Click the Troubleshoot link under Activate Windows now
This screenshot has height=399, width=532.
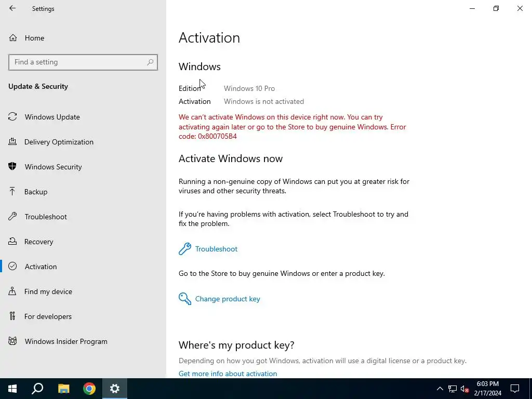(216, 249)
